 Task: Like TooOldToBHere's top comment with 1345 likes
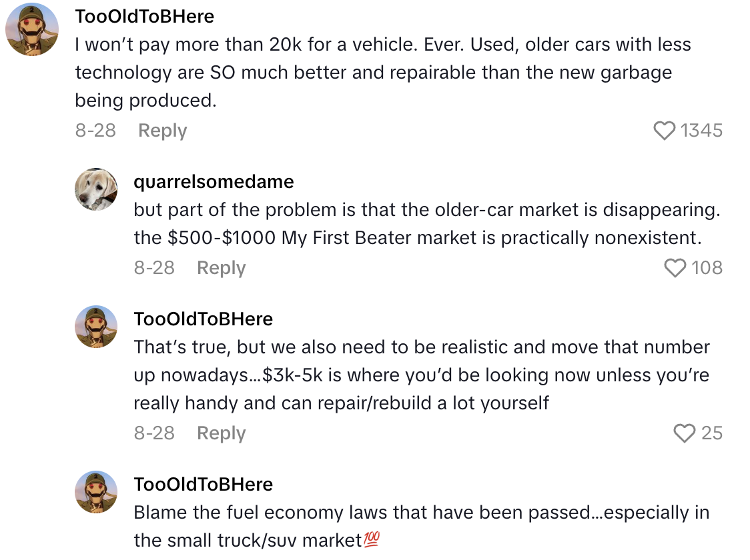click(x=665, y=131)
